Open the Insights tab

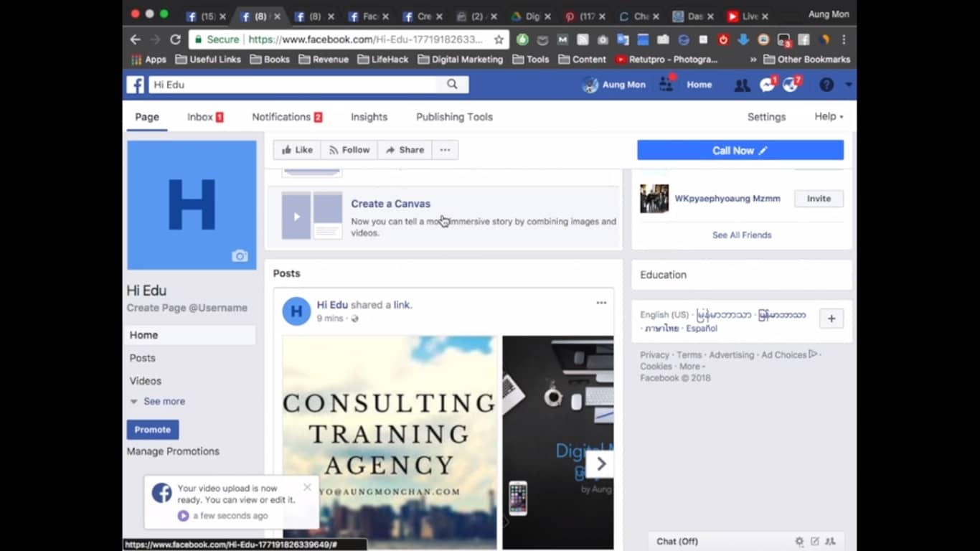pyautogui.click(x=369, y=117)
